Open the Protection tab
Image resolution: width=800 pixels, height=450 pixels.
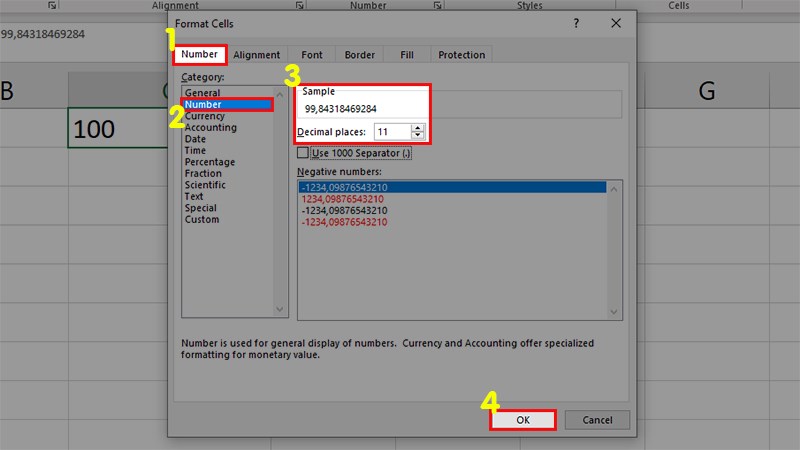click(x=461, y=55)
